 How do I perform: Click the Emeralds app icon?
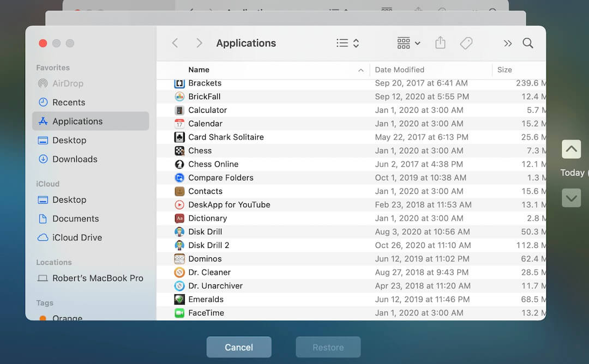point(179,300)
